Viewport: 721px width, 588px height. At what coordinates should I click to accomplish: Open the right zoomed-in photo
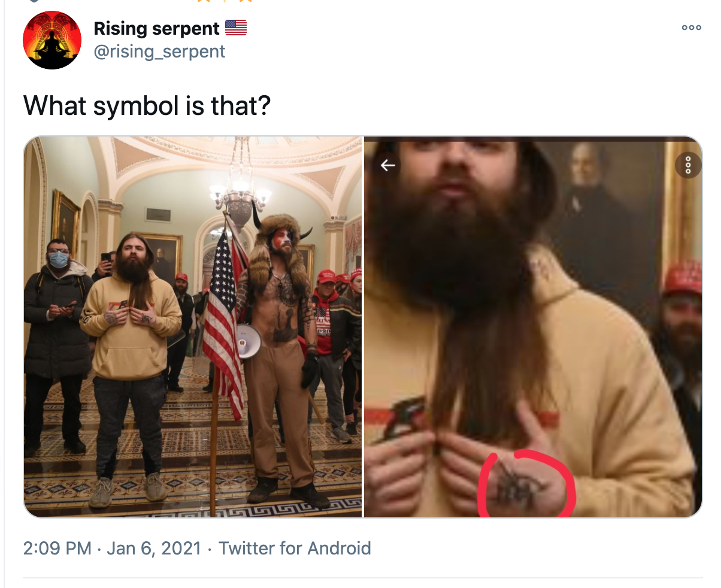(533, 327)
